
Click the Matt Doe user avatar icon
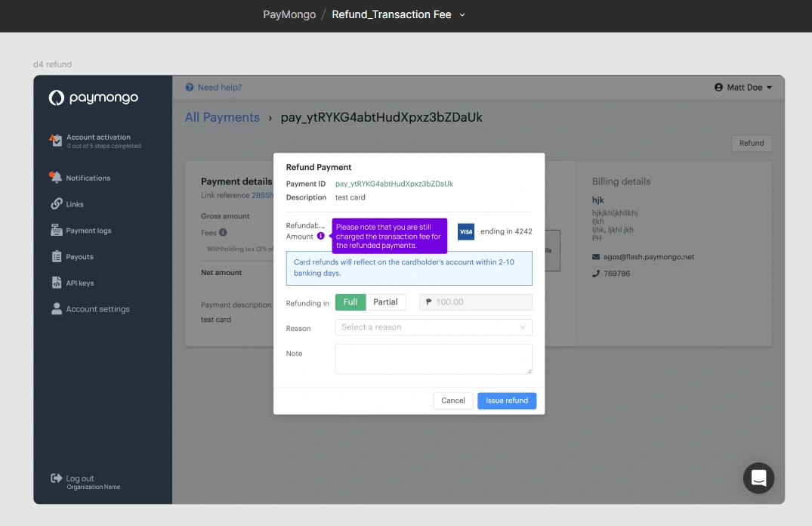coord(718,87)
